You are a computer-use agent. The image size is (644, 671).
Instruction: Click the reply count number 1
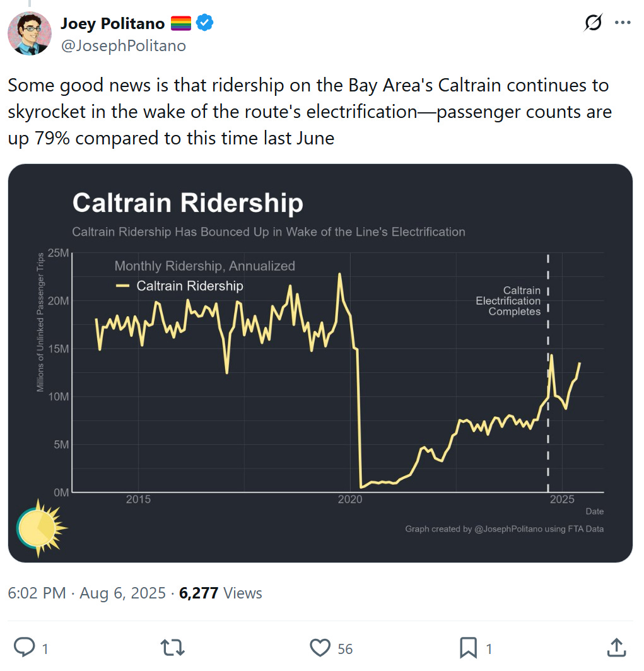pos(45,649)
